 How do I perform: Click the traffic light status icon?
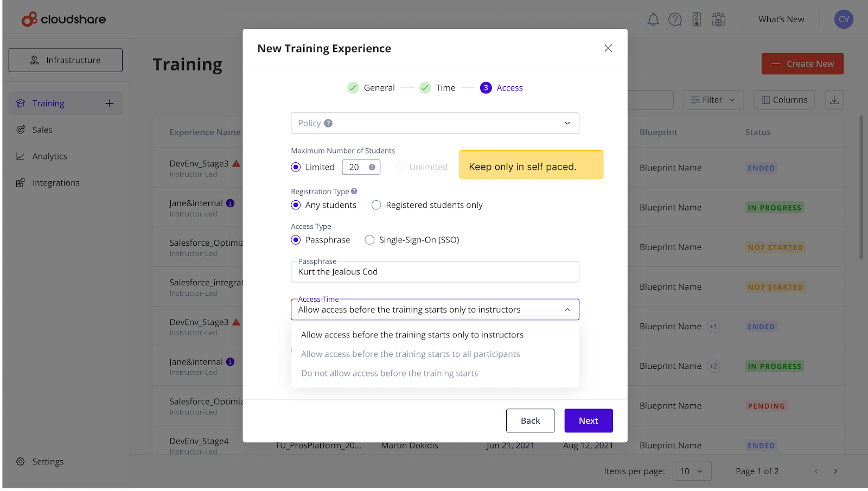tap(697, 20)
